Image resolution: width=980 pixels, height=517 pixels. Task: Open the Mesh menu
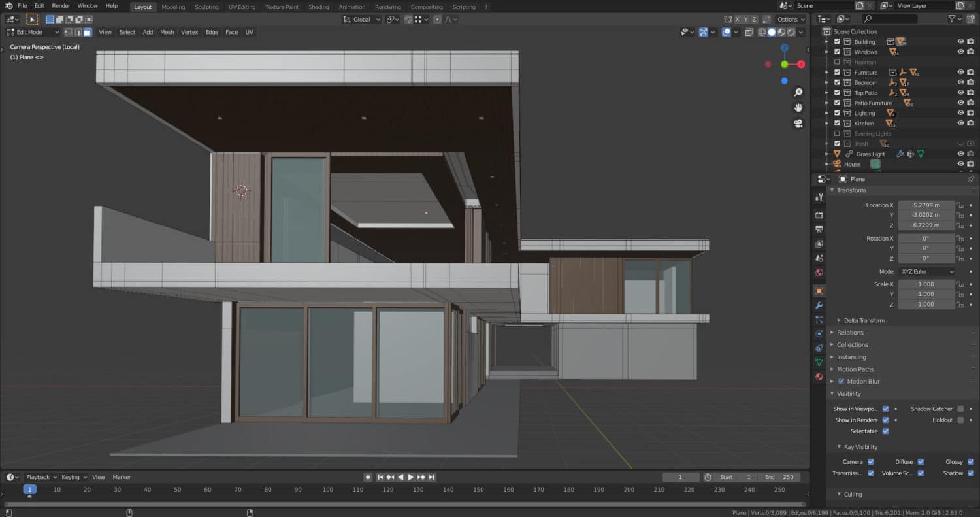click(x=167, y=31)
